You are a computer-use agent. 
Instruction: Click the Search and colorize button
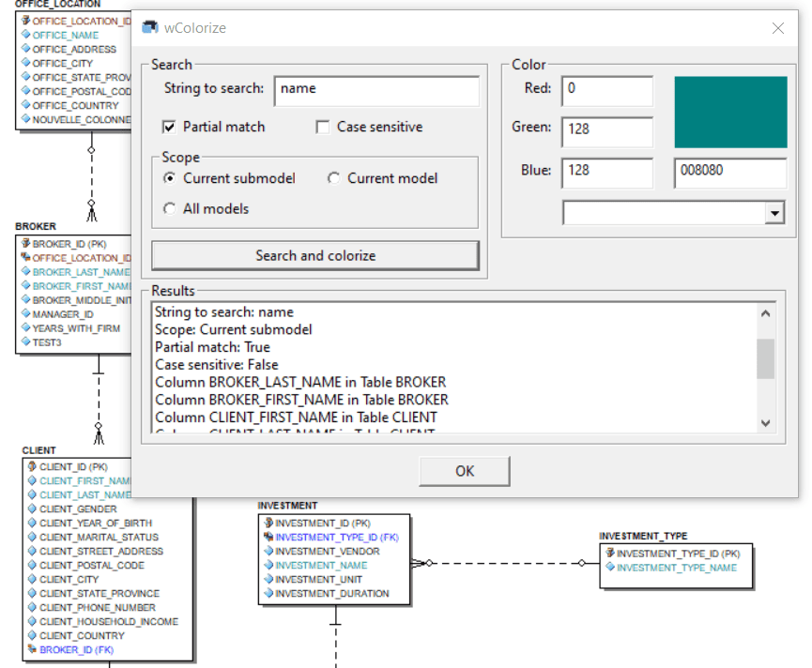314,255
